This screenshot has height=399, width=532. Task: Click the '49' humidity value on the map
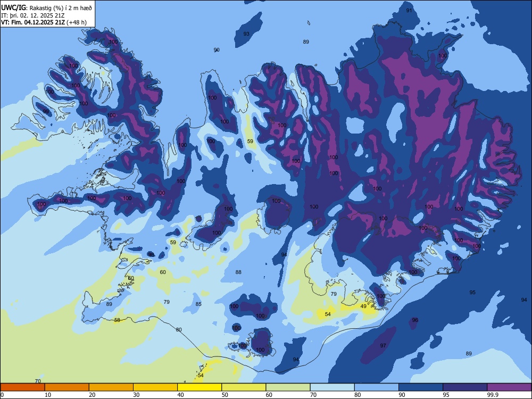[x=363, y=306]
